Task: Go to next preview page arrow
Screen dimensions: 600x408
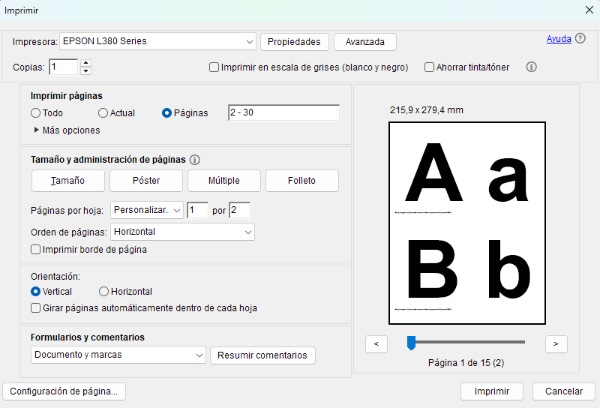Action: coord(556,343)
